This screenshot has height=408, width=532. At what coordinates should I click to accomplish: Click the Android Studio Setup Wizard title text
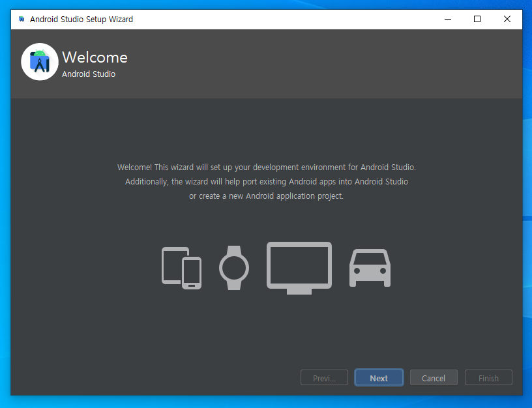(x=81, y=20)
